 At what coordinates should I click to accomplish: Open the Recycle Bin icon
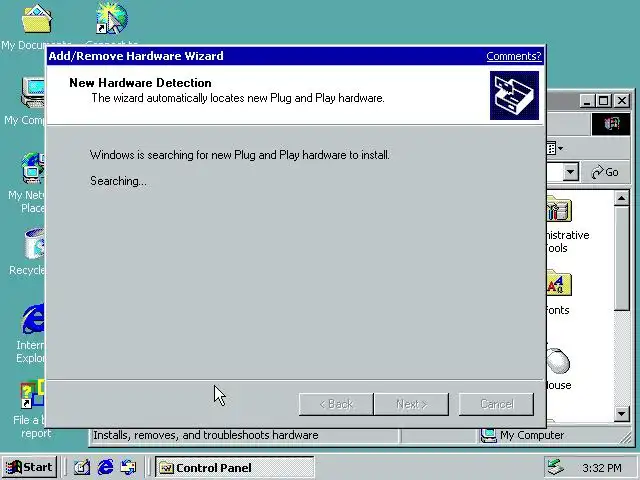pyautogui.click(x=34, y=244)
